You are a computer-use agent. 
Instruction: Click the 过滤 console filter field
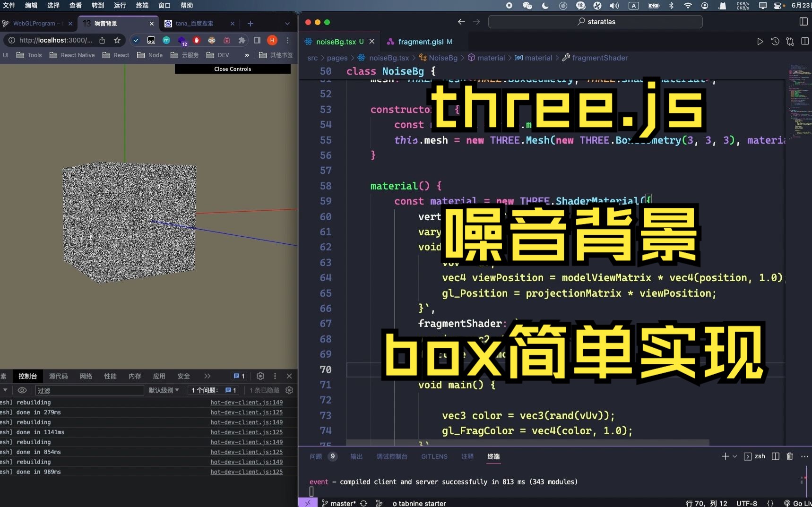[90, 391]
